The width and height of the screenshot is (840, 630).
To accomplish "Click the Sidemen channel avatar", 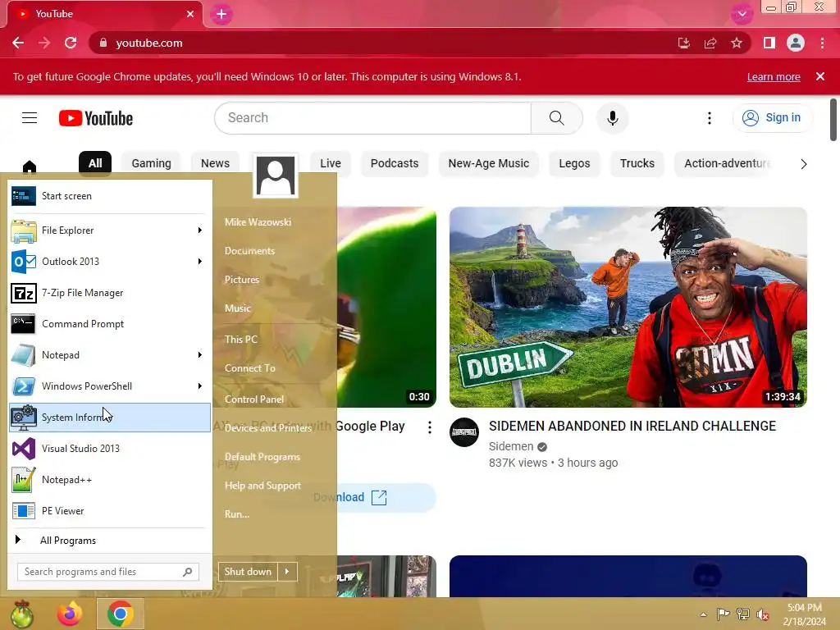I will [x=464, y=432].
